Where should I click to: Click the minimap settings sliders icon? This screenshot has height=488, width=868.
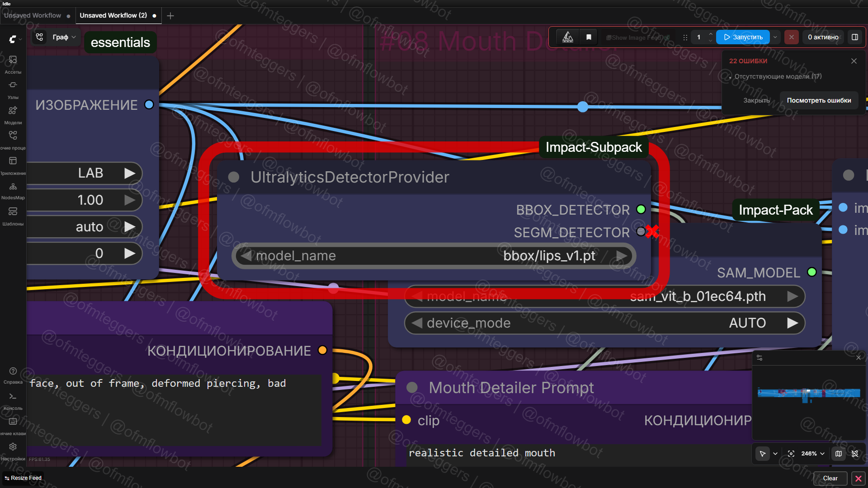[759, 357]
